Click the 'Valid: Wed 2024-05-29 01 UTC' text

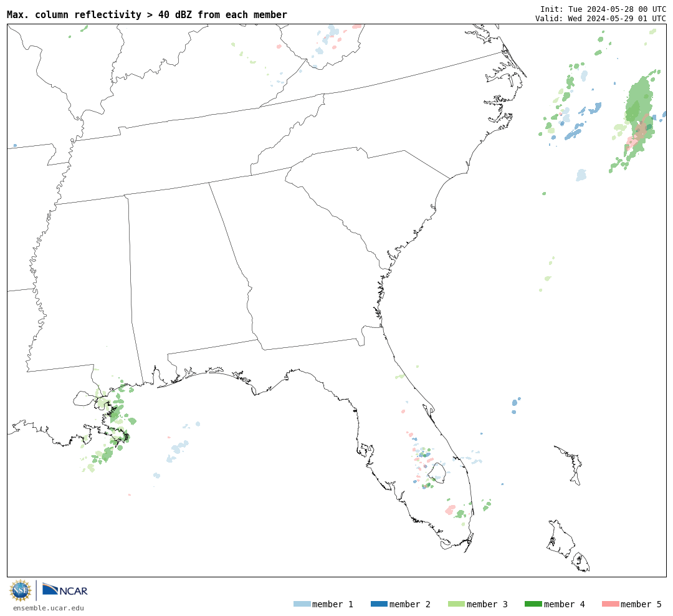coord(601,19)
